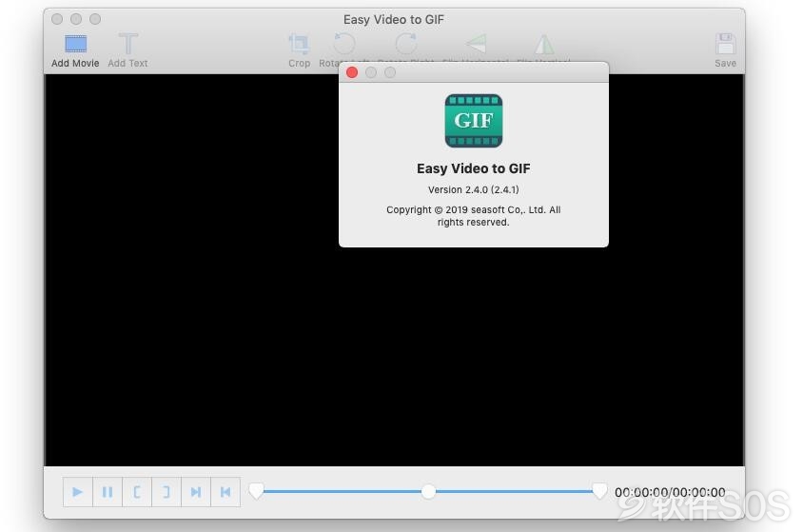Set start point with left bracket button

tap(137, 492)
